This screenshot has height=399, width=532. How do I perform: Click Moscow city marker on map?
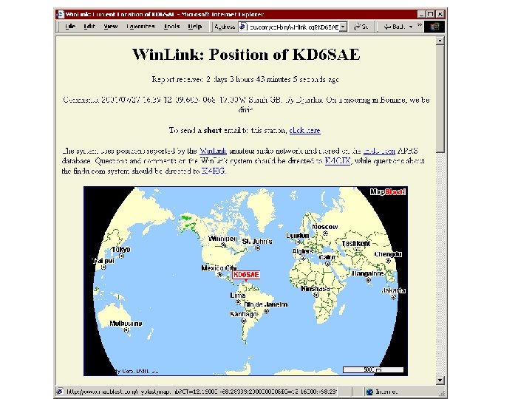325,233
